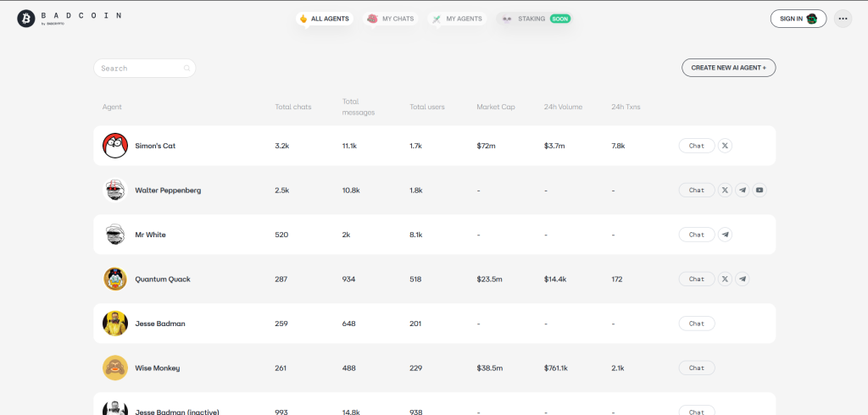Open Quantum Quack's Telegram icon
Image resolution: width=868 pixels, height=415 pixels.
(743, 279)
